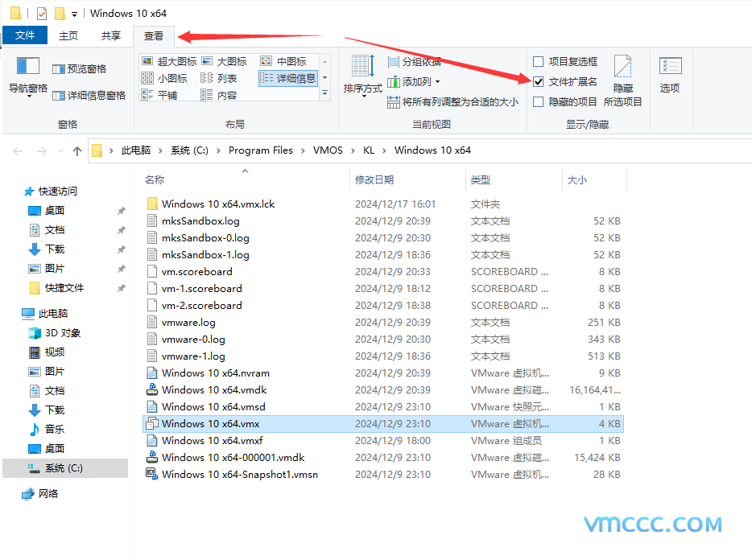Open the 文件 tab
This screenshot has width=752, height=560.
pyautogui.click(x=25, y=35)
